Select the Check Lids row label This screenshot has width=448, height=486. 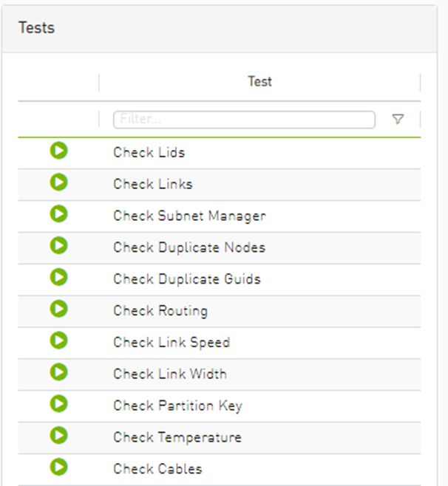coord(149,153)
